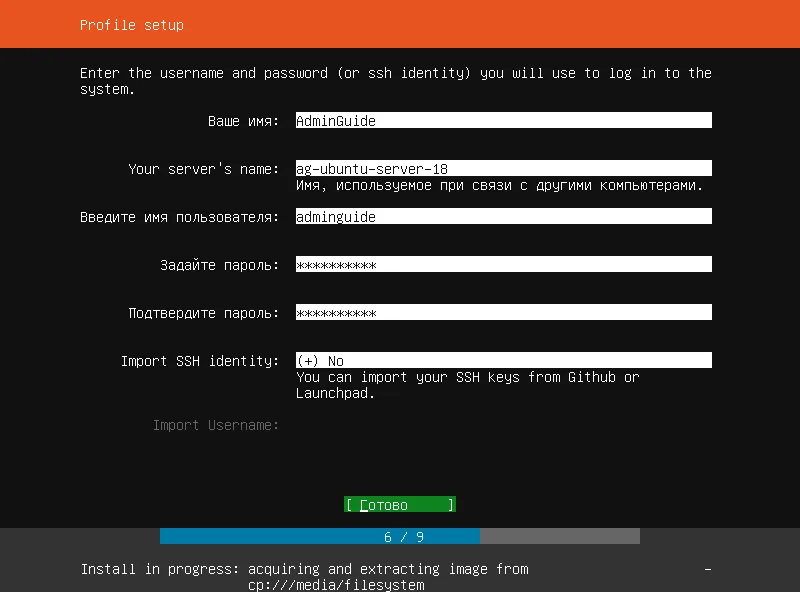Click the 'Подтвердите пароль:' label
The width and height of the screenshot is (800, 592).
click(x=204, y=313)
